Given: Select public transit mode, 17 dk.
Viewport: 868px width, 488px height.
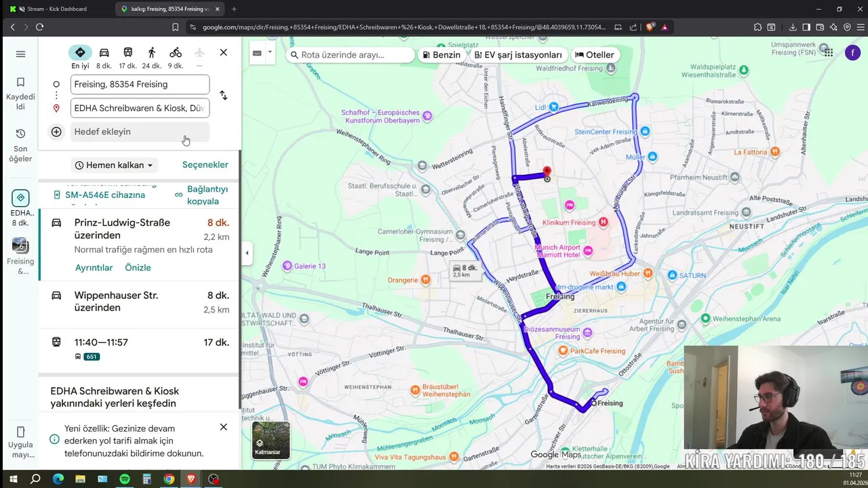Looking at the screenshot, I should tap(127, 58).
